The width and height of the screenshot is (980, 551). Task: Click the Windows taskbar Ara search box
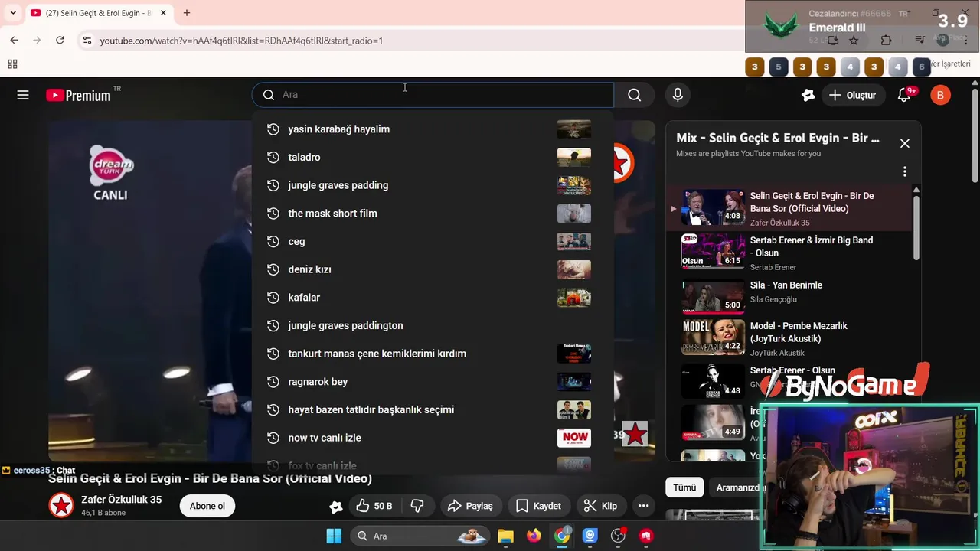coord(420,536)
